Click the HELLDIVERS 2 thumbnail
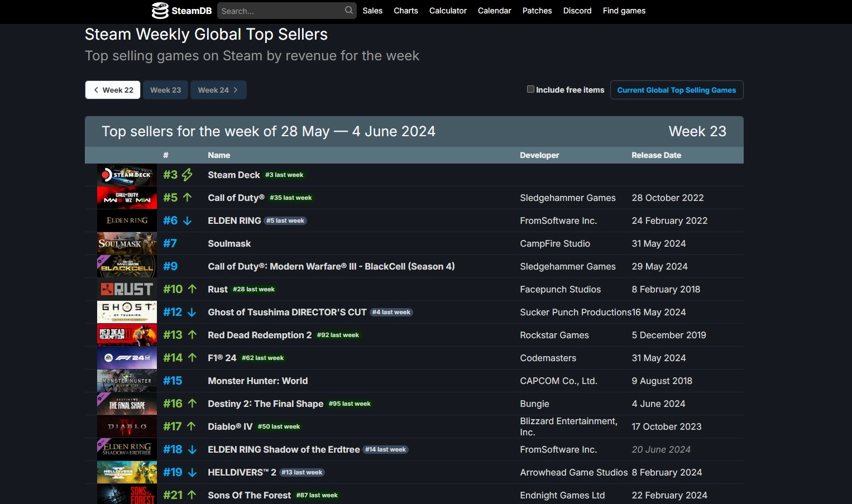 click(127, 472)
